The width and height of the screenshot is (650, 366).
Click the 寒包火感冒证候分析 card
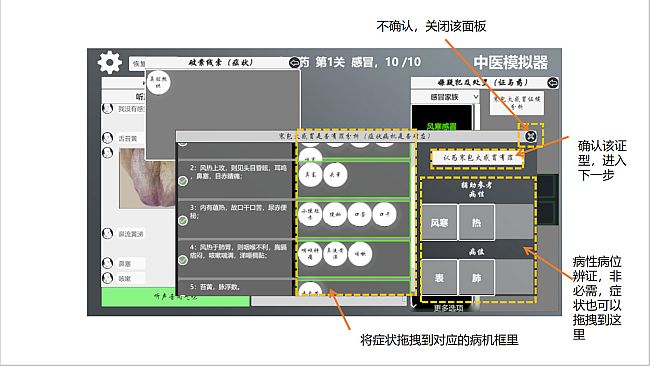point(517,103)
